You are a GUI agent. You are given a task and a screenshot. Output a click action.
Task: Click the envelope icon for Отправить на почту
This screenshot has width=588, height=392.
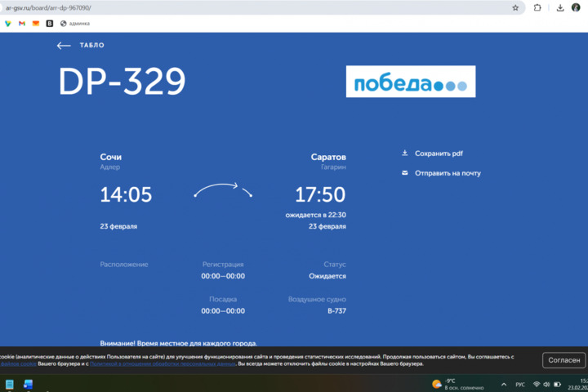[x=404, y=173]
